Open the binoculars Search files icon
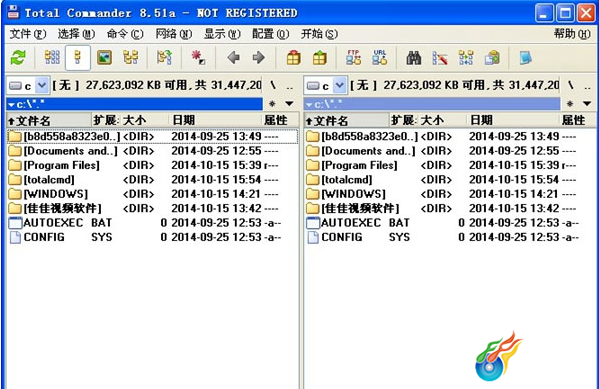599x389 pixels. tap(413, 58)
